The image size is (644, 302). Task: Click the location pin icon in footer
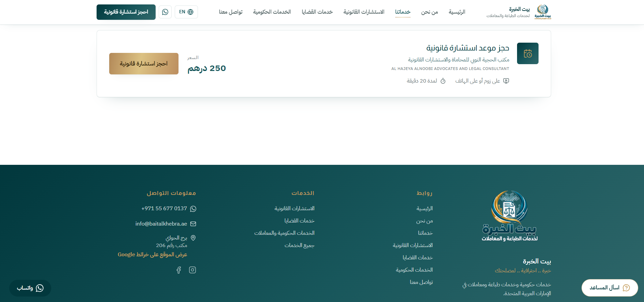[x=193, y=238]
